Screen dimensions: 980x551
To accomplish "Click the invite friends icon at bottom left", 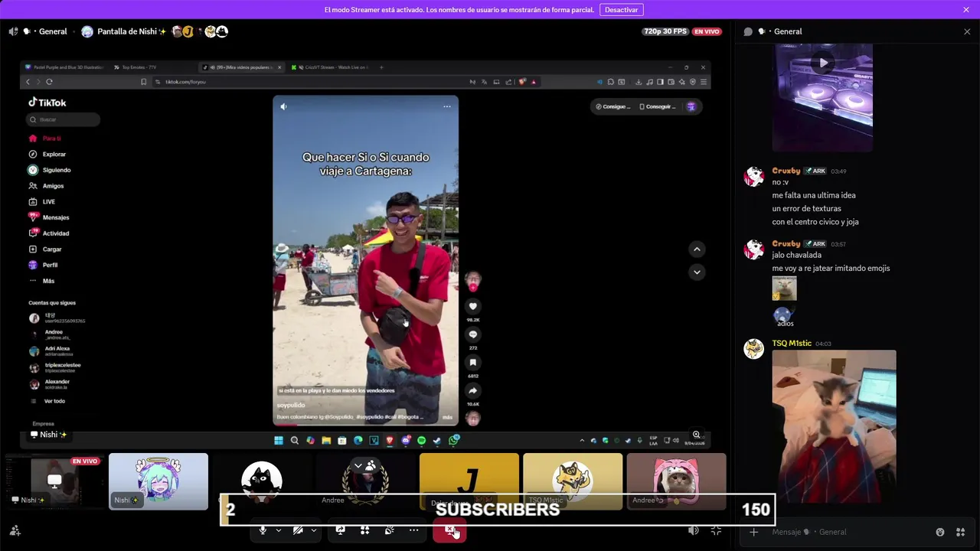I will click(x=15, y=530).
